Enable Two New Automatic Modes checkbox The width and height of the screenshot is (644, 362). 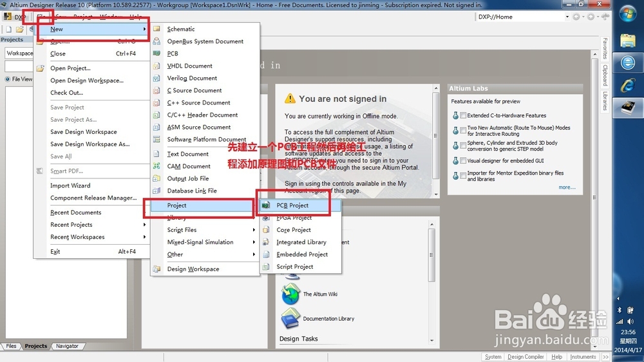pyautogui.click(x=463, y=130)
